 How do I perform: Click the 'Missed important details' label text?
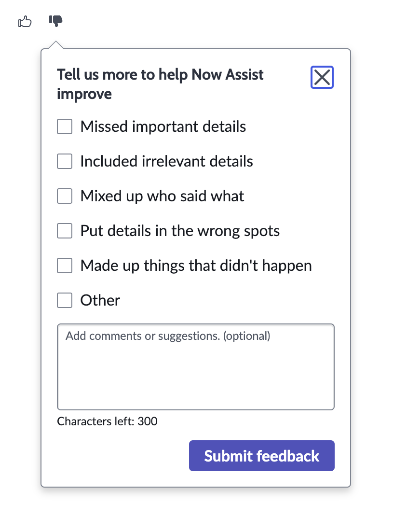click(x=163, y=126)
